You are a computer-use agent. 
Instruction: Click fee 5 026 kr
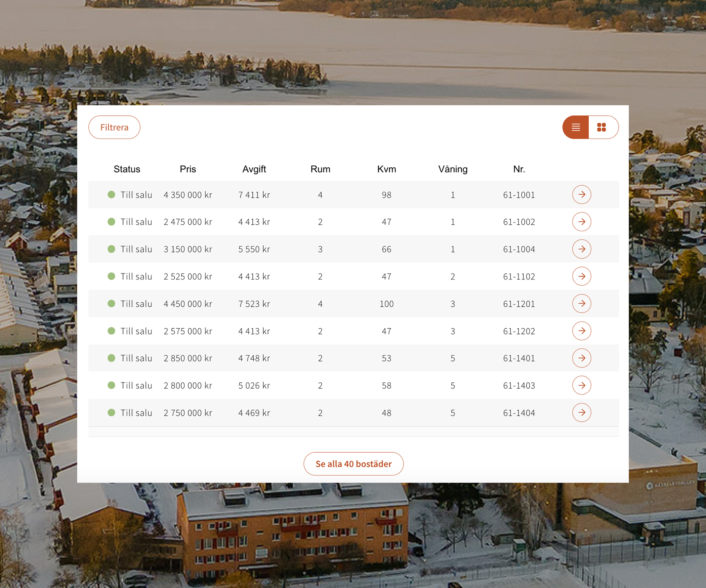click(x=254, y=386)
